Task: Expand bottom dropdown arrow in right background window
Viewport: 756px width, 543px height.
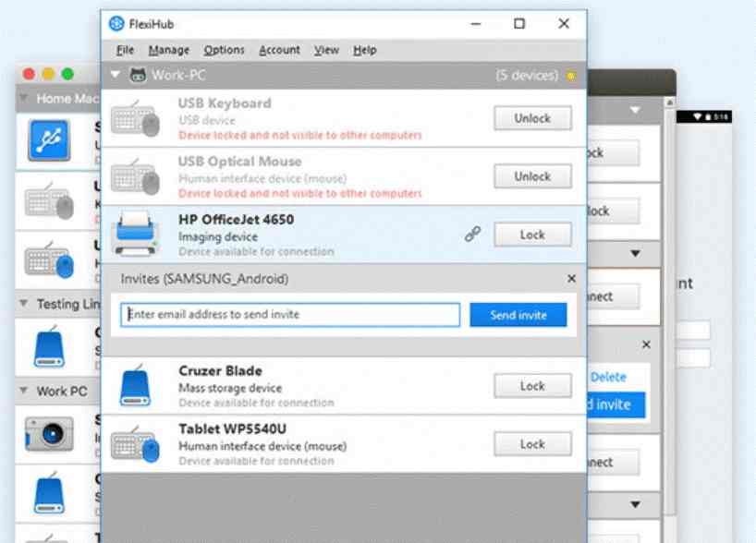Action: pos(636,504)
